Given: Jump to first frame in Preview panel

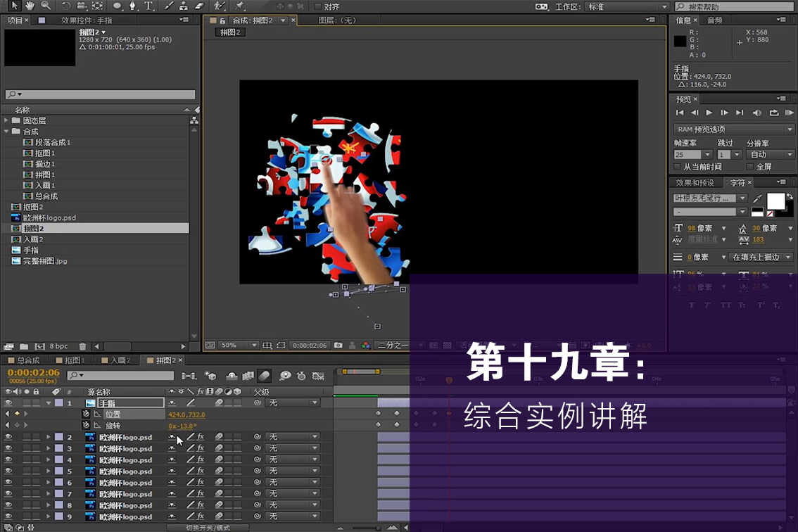Looking at the screenshot, I should [680, 113].
